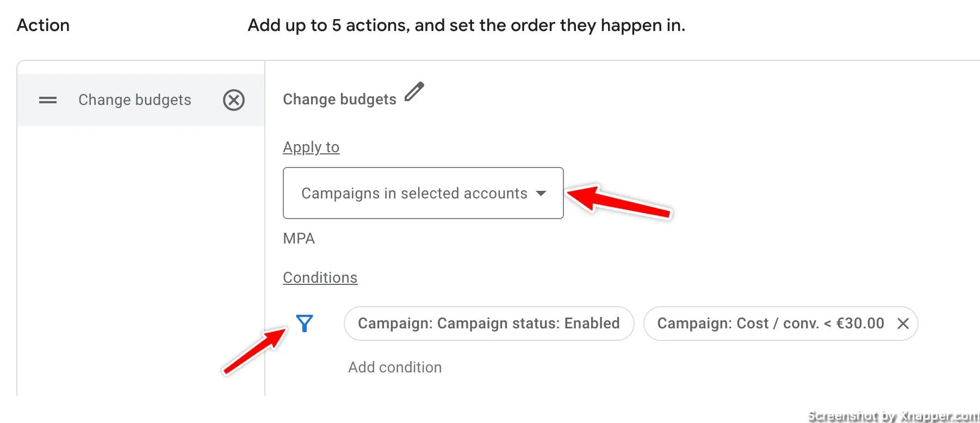Remove the Cost / conv. condition chip
This screenshot has width=980, height=423.
pyautogui.click(x=903, y=324)
